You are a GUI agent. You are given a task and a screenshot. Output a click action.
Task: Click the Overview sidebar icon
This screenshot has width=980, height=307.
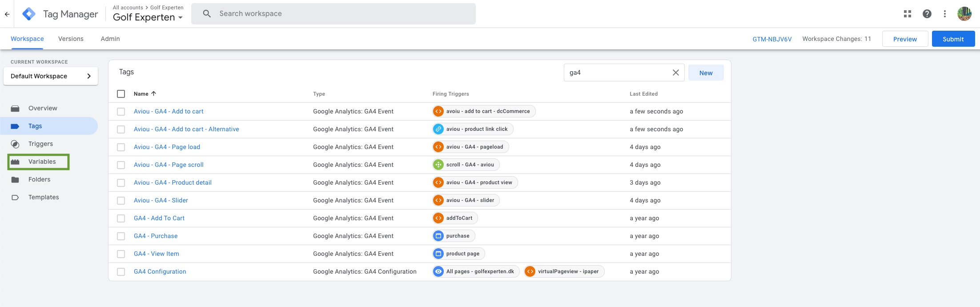[x=15, y=108]
